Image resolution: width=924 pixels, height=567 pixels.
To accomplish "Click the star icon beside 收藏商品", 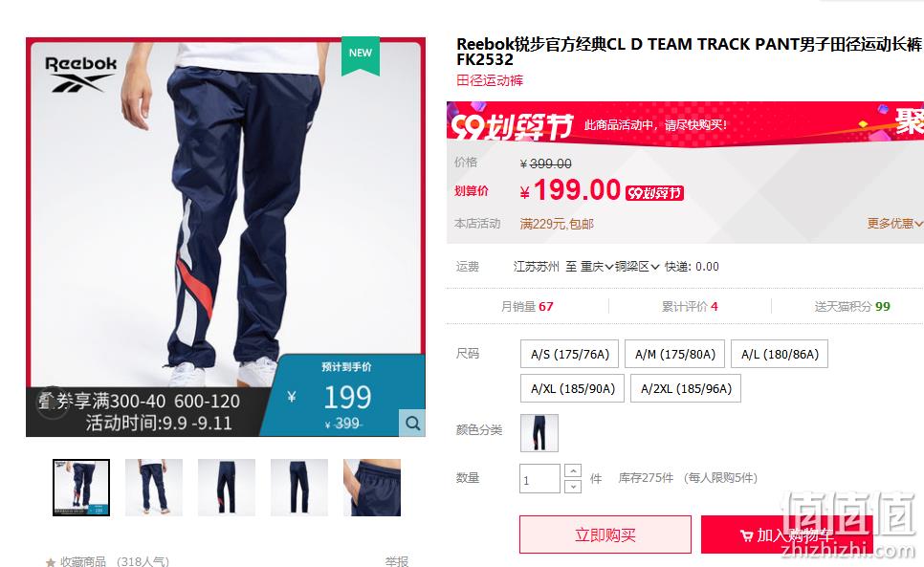I will pyautogui.click(x=51, y=561).
